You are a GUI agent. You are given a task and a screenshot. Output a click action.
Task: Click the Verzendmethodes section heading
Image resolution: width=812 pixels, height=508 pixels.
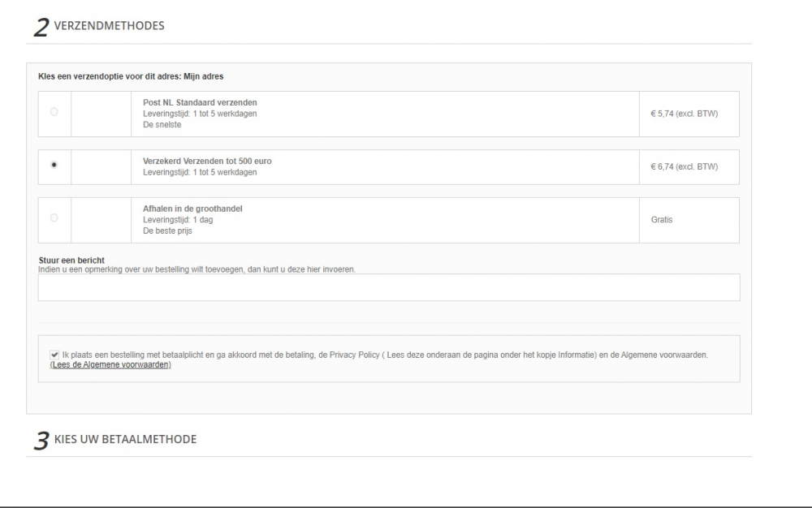click(x=110, y=26)
